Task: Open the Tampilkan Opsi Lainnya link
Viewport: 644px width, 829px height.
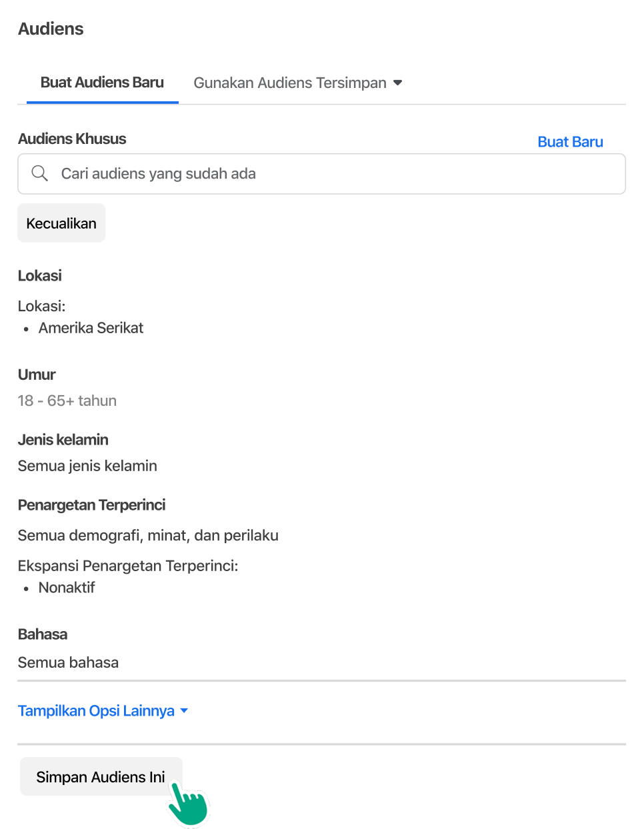Action: pyautogui.click(x=96, y=711)
